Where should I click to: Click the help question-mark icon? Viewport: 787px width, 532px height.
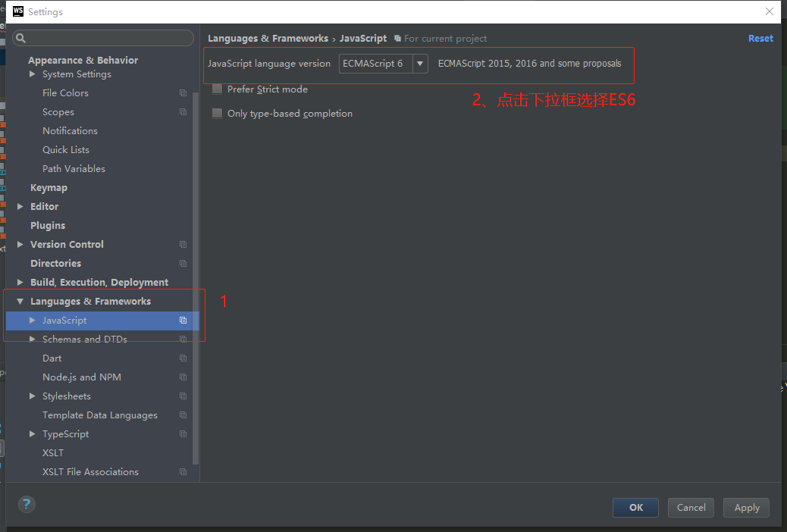click(27, 504)
